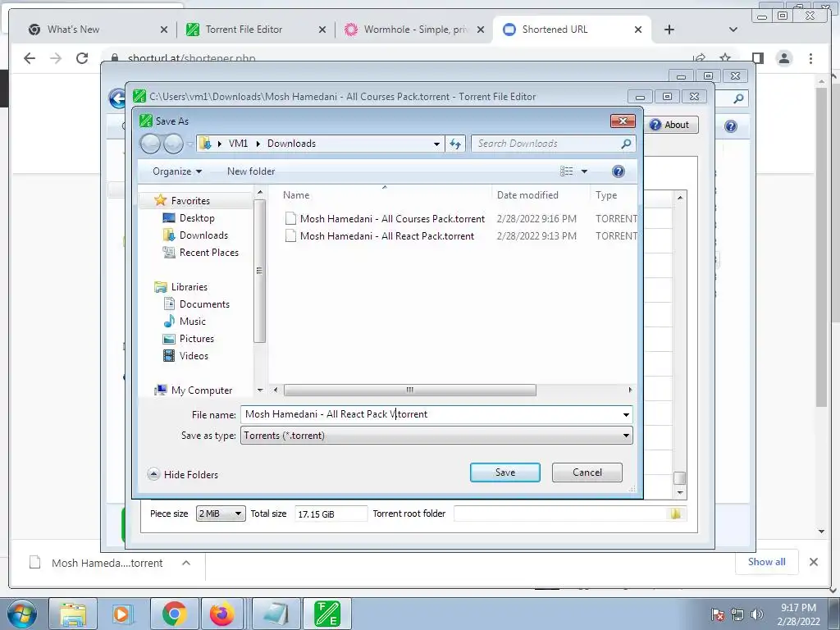The height and width of the screenshot is (630, 840).
Task: Switch to the Wormhole browser tab
Action: pos(415,30)
